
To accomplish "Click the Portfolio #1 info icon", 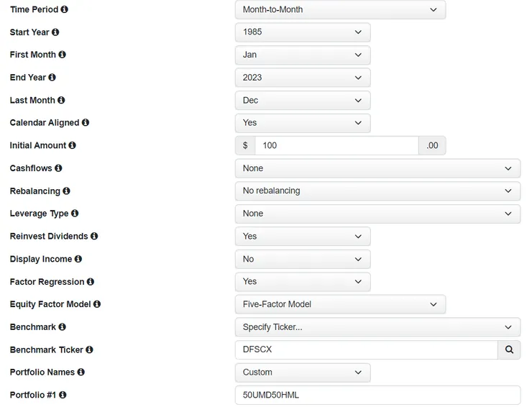I will click(x=64, y=395).
